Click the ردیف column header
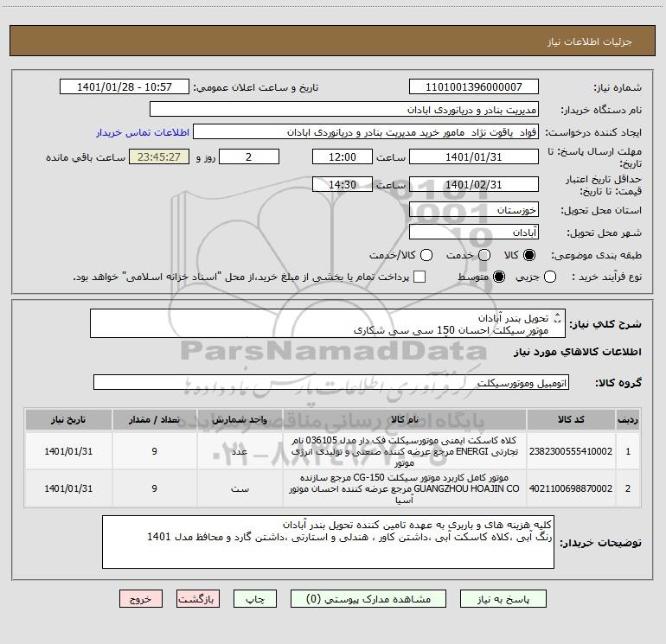 coord(628,419)
